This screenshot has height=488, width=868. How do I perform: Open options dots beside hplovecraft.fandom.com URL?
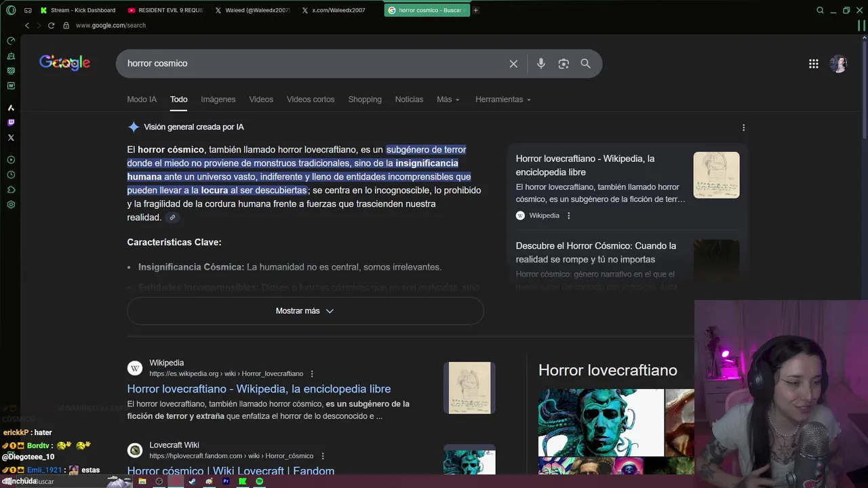coord(323,456)
